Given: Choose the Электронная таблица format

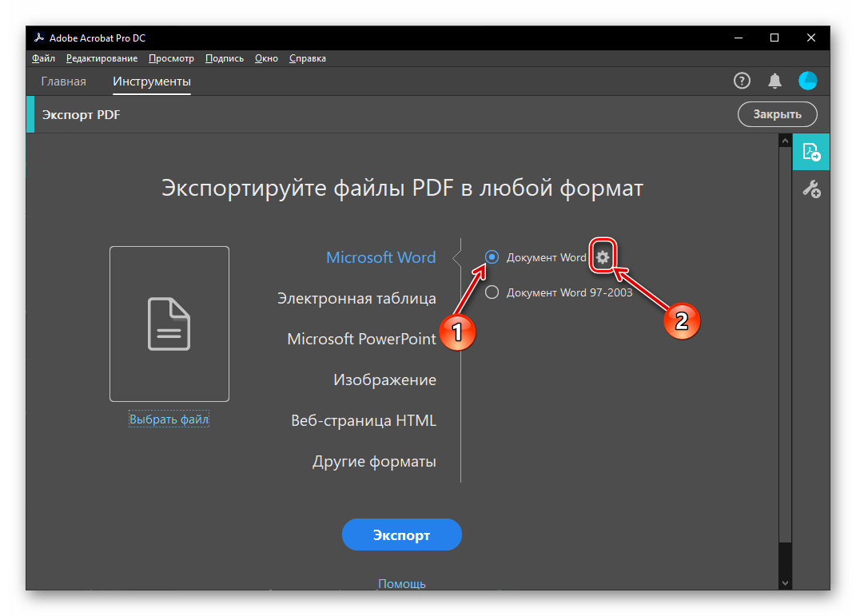Looking at the screenshot, I should (x=356, y=299).
